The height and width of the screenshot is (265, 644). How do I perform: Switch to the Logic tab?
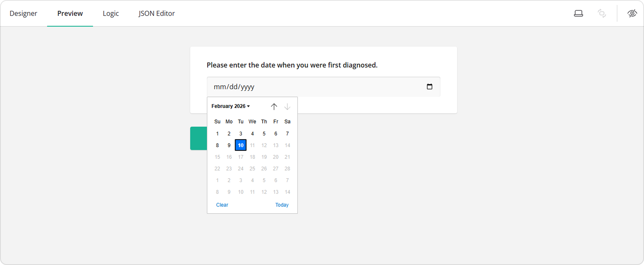point(111,13)
